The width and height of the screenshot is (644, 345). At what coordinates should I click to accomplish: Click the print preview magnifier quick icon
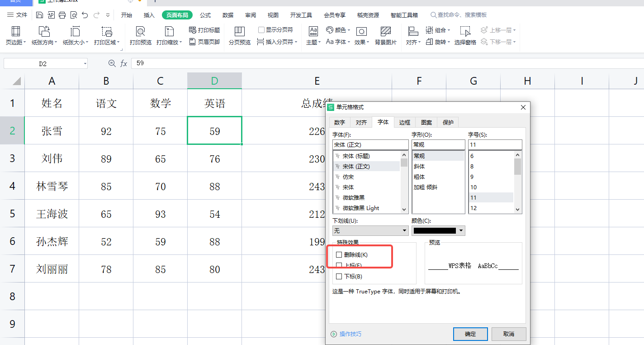click(x=73, y=15)
